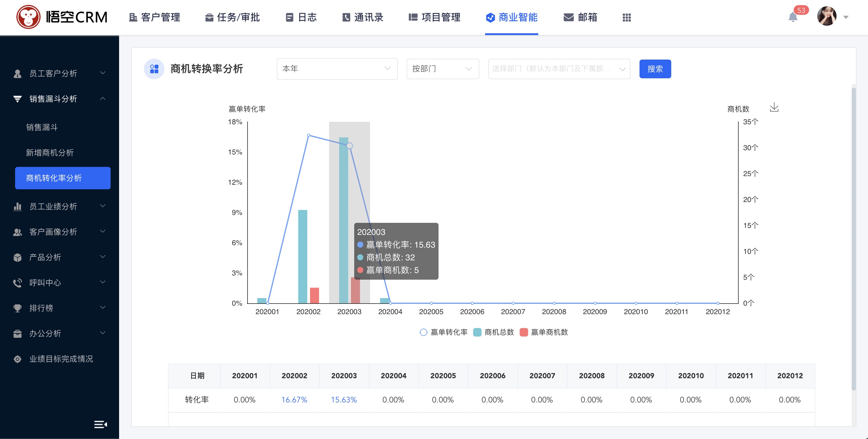Image resolution: width=868 pixels, height=439 pixels.
Task: Click the 商机转换率分析 title icon
Action: tap(154, 69)
